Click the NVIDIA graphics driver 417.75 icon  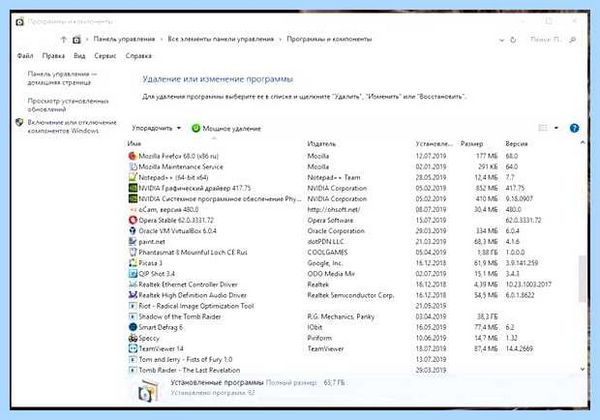coord(132,188)
